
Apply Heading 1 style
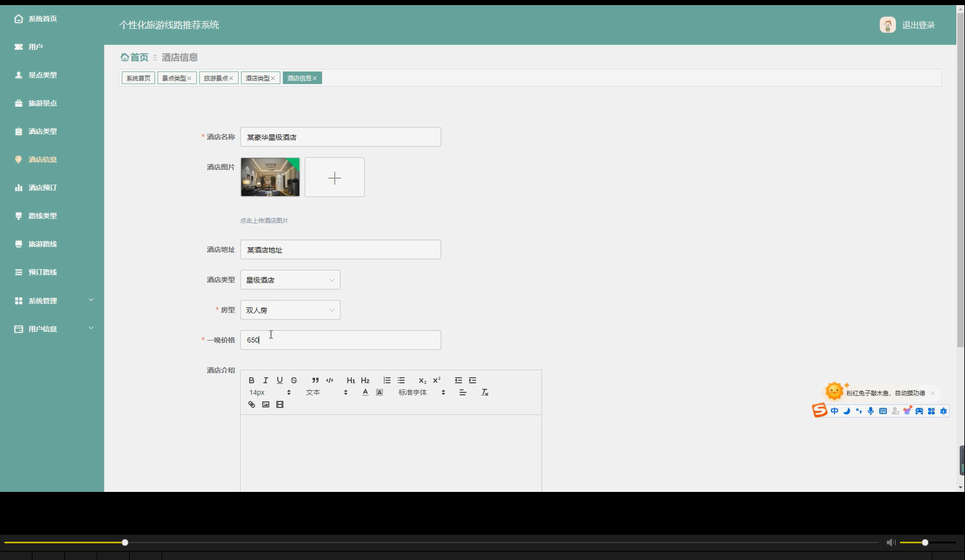pyautogui.click(x=351, y=381)
